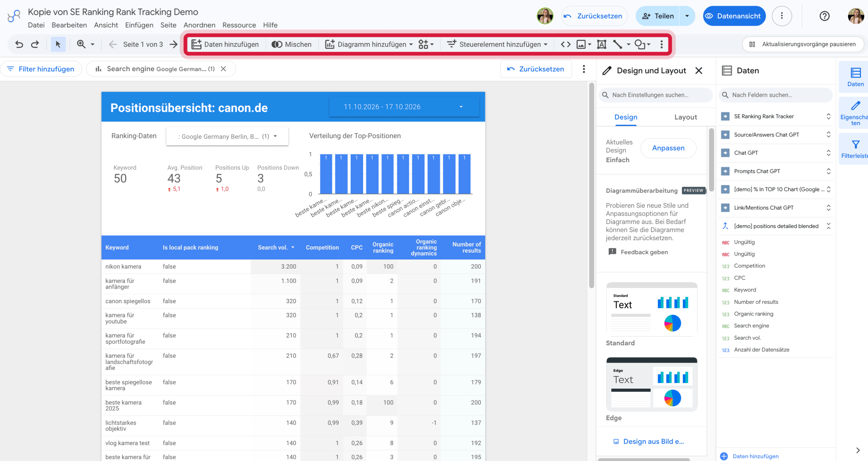Go to next page arrow
868x461 pixels.
click(174, 44)
